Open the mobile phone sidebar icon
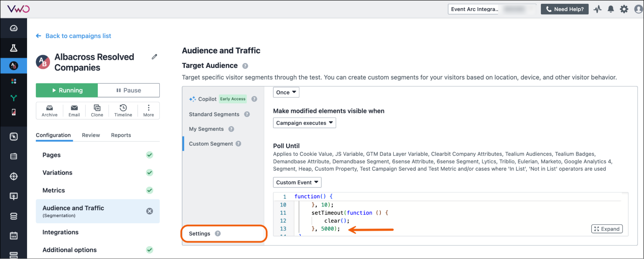 coord(14,112)
